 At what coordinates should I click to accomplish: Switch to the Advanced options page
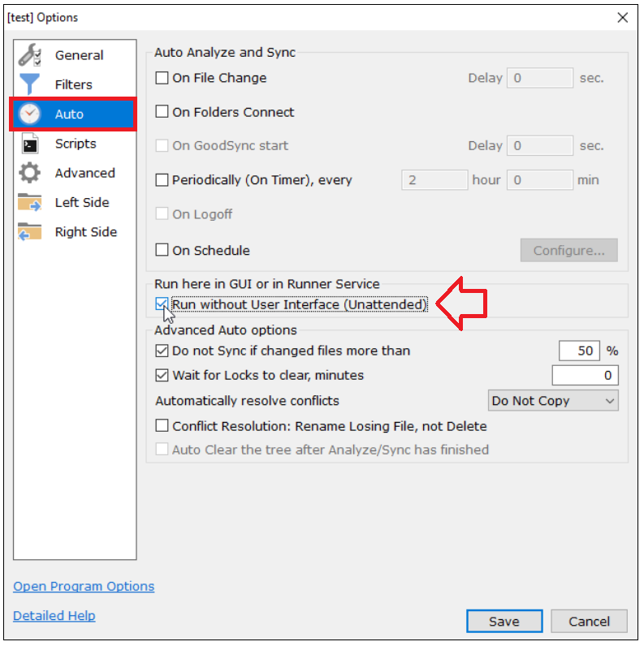point(84,174)
